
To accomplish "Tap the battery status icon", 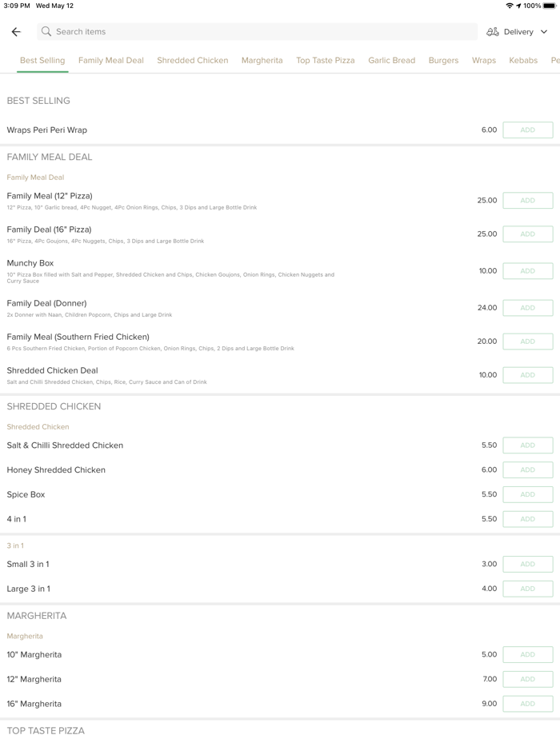I will click(x=550, y=6).
